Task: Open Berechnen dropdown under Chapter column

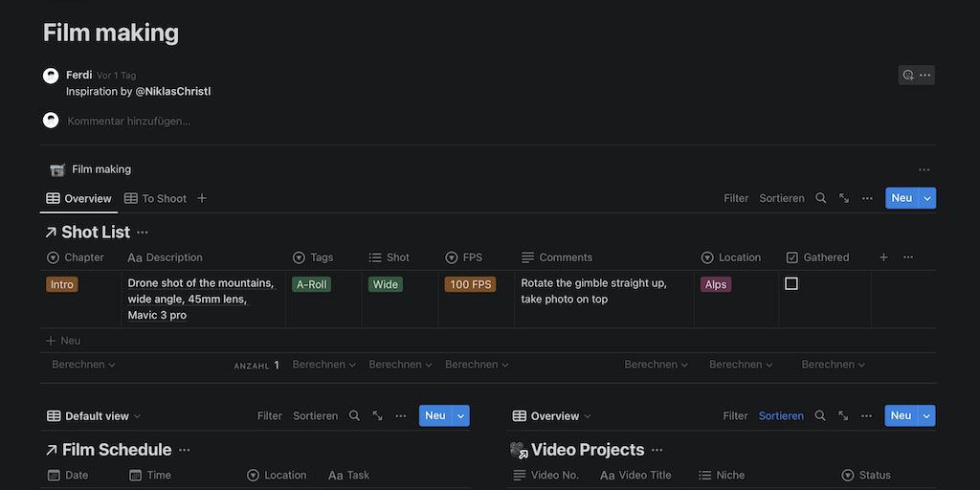Action: [83, 365]
